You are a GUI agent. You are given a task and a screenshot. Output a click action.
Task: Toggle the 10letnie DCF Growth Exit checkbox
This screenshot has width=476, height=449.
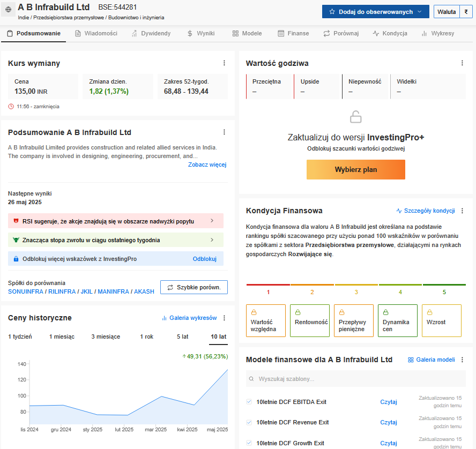[x=249, y=443]
